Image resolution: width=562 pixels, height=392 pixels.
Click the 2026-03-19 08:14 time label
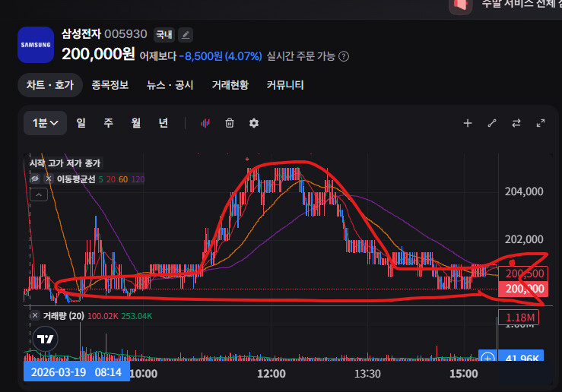[76, 372]
